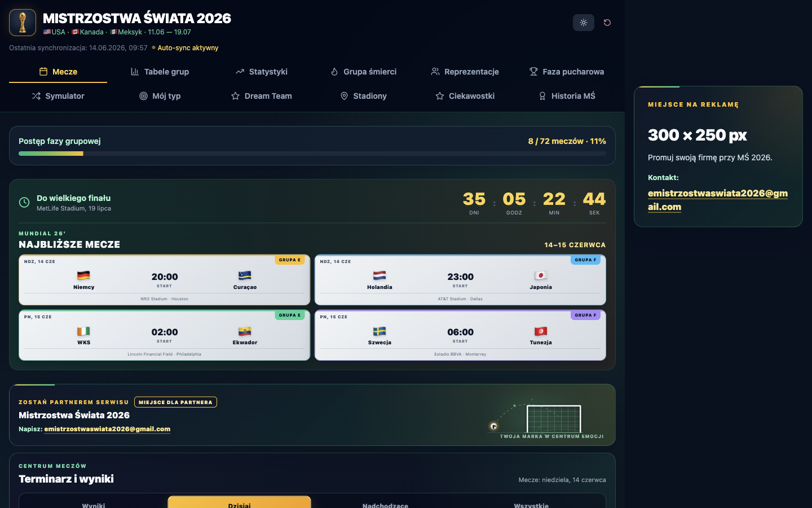
Task: Click the 'Auto-sync aktywny' status text
Action: point(188,48)
